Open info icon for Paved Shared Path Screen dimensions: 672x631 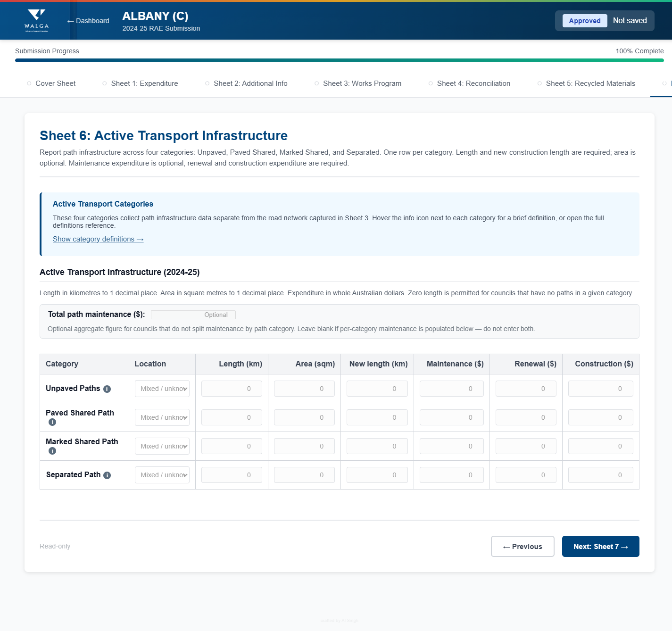[x=52, y=422]
